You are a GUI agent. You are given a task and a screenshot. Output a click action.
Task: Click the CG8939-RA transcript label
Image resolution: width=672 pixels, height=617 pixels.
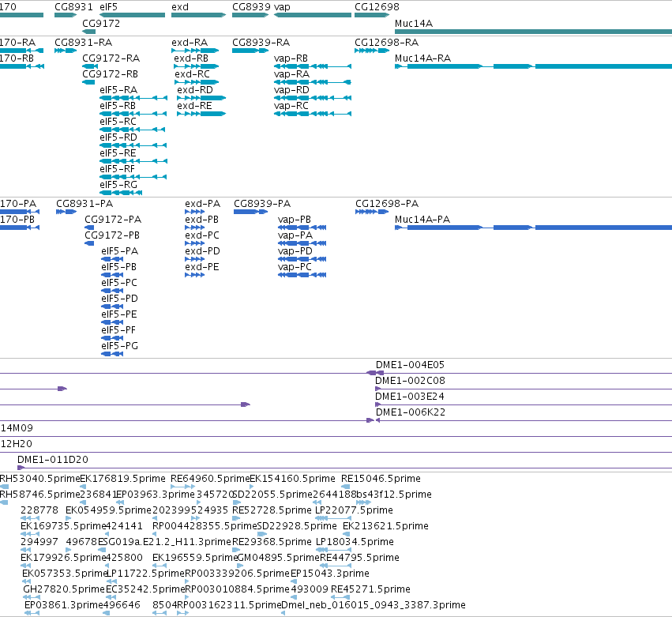[261, 43]
